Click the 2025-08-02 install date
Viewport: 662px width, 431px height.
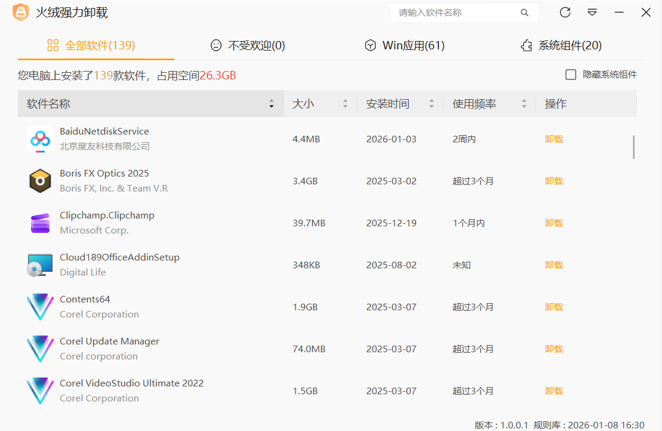(x=391, y=265)
